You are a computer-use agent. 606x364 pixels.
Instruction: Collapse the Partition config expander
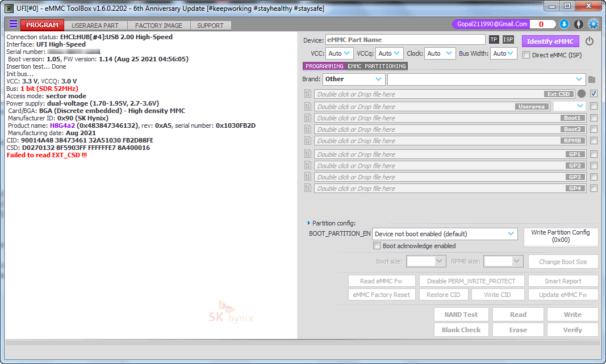coord(309,223)
